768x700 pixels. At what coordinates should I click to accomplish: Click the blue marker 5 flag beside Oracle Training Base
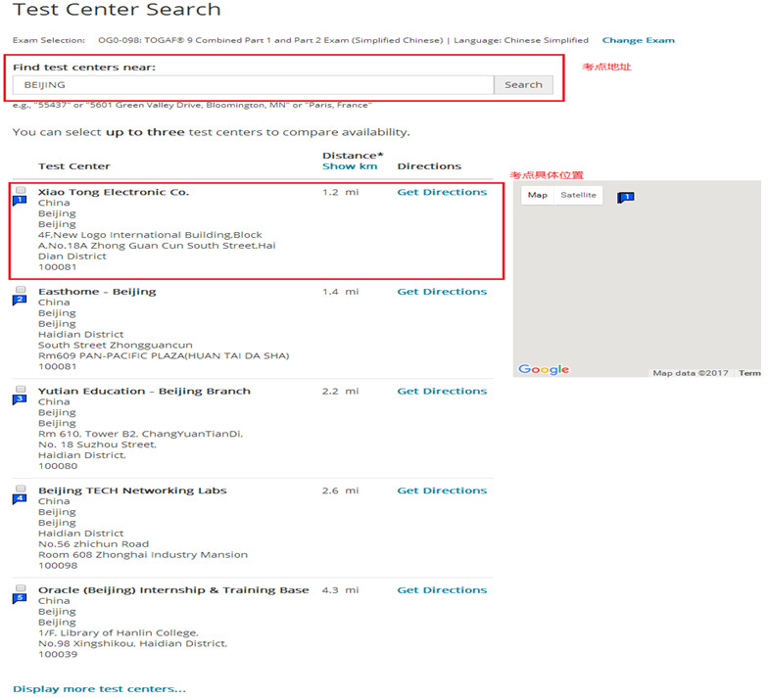[20, 599]
